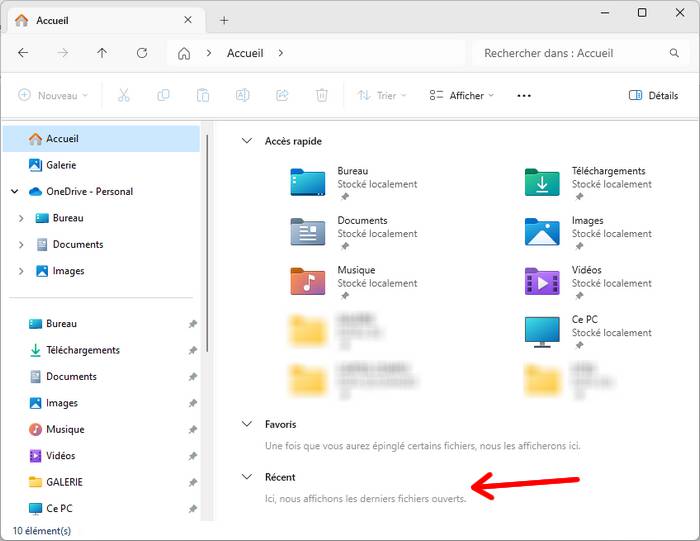Click the Copy toolbar icon

[x=163, y=95]
